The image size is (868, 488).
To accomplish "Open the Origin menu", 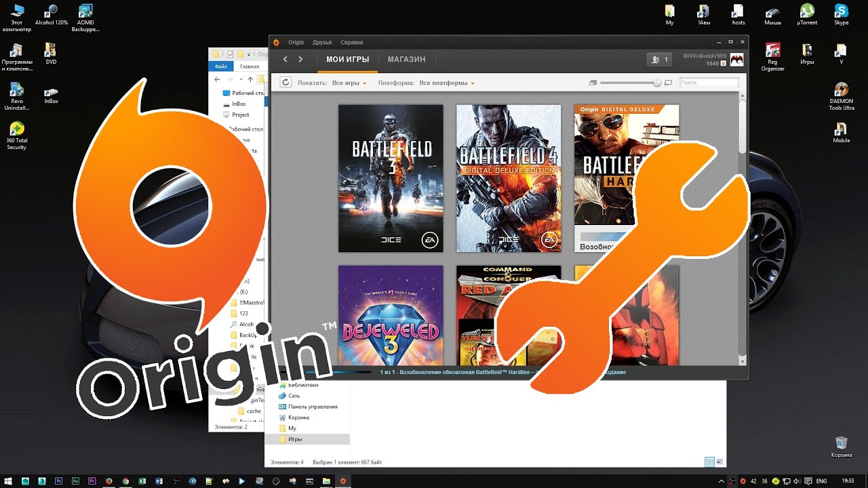I will [x=296, y=42].
